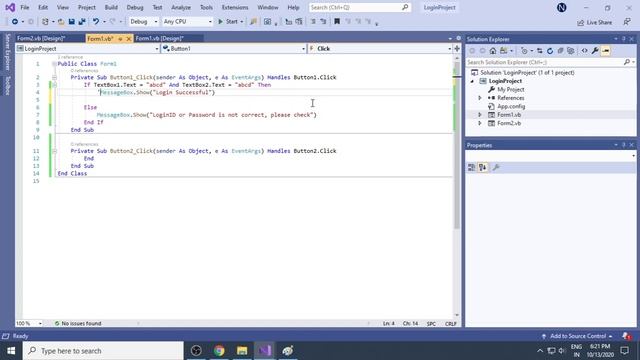This screenshot has height=360, width=640.
Task: Open the Action Center notifications icon
Action: click(624, 351)
